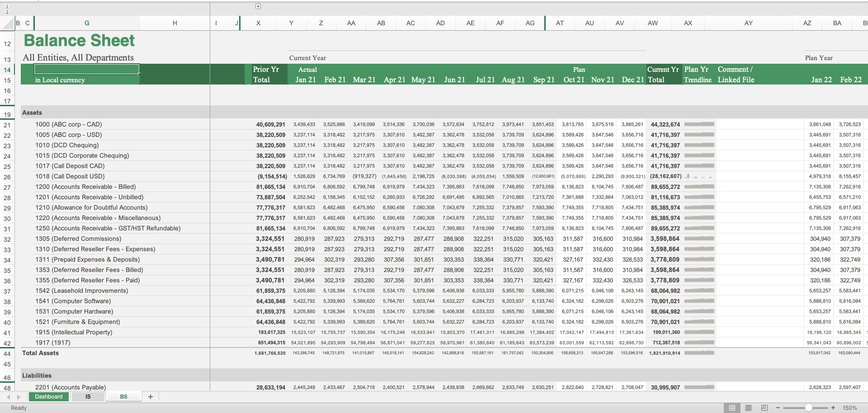Zoom in with the plus icon
The image size is (868, 413).
[x=833, y=407]
